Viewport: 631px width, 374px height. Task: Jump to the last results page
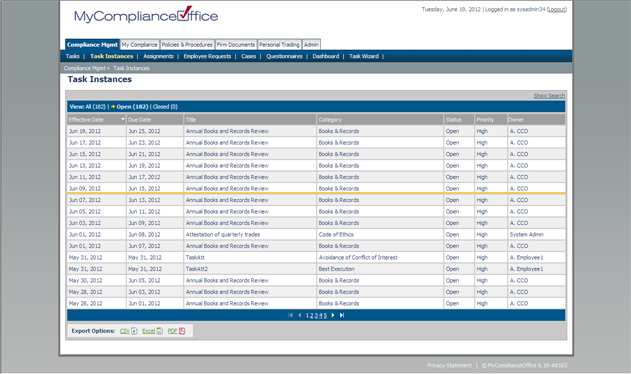click(342, 315)
